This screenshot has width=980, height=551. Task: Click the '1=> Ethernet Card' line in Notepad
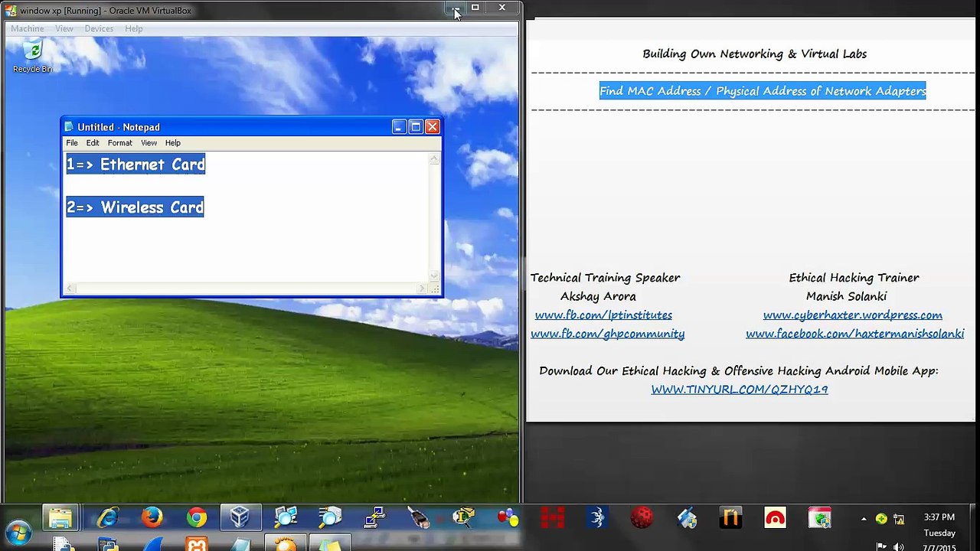tap(136, 165)
